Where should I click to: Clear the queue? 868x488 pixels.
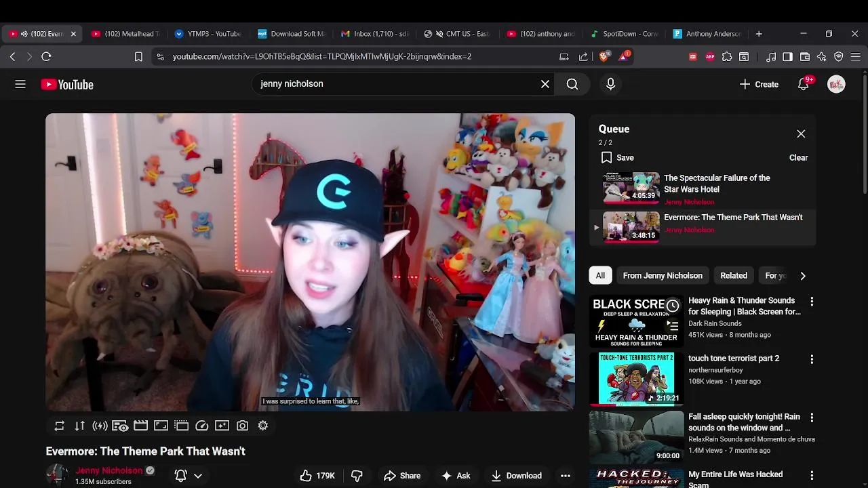tap(798, 157)
